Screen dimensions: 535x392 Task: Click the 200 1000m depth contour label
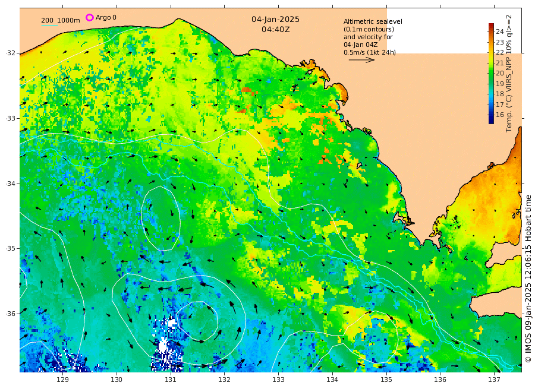(x=61, y=20)
